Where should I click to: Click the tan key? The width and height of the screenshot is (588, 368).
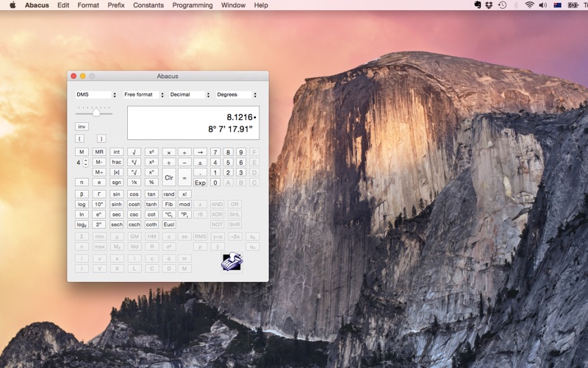click(151, 194)
